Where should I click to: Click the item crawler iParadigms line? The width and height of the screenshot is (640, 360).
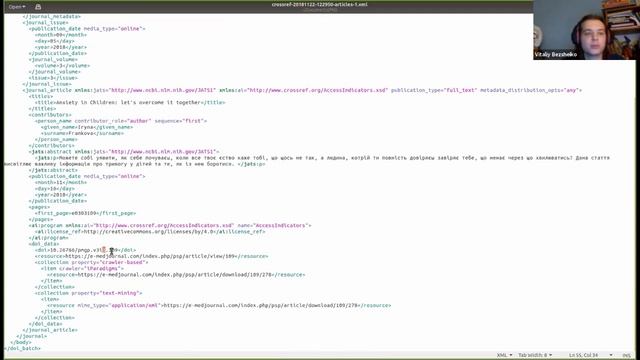82,269
